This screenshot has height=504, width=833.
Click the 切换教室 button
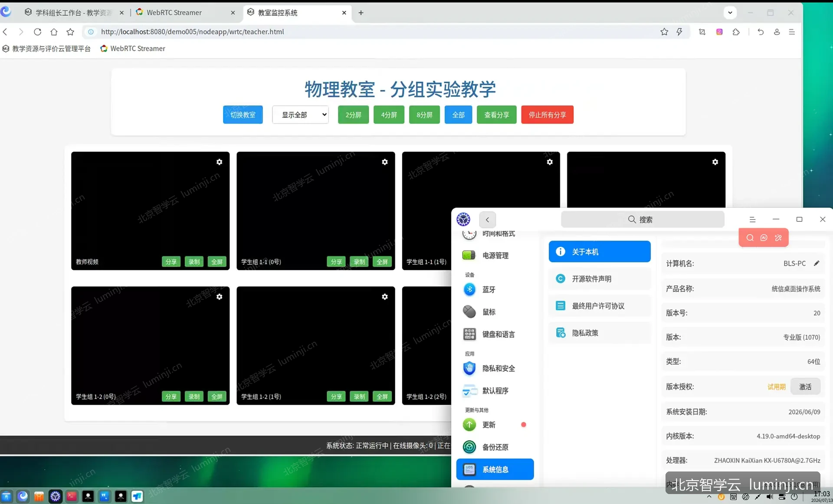243,115
